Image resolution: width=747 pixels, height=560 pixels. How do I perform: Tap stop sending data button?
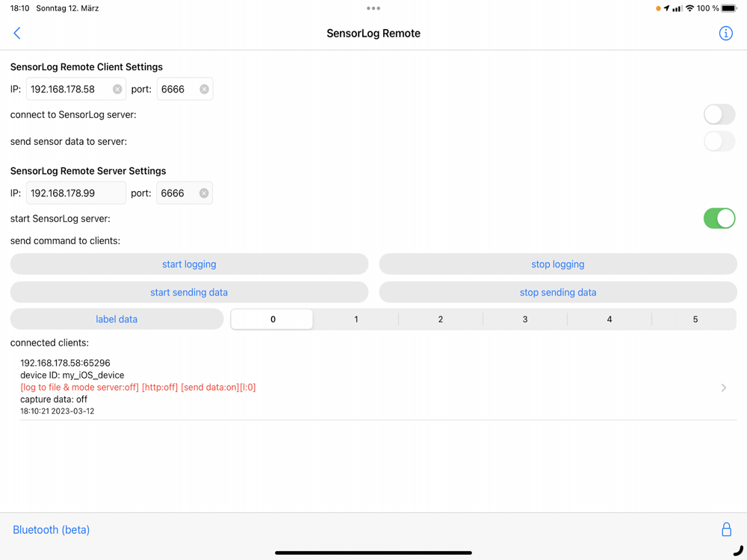coord(558,292)
